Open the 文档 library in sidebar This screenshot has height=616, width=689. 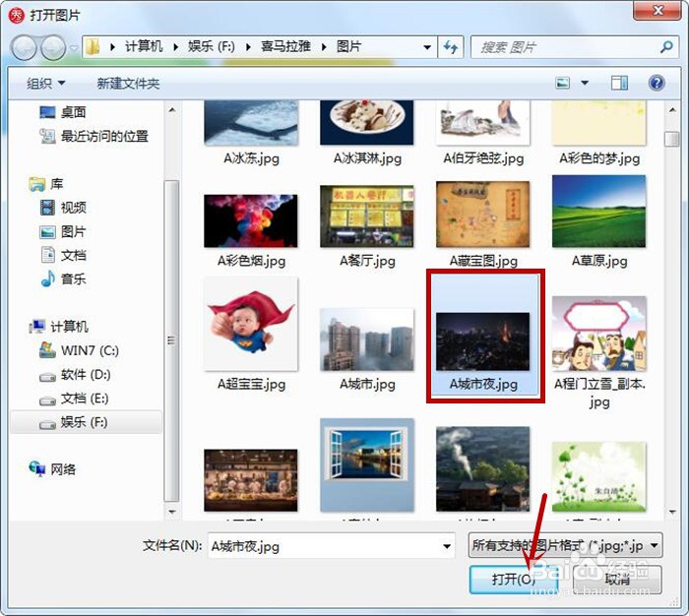click(62, 255)
